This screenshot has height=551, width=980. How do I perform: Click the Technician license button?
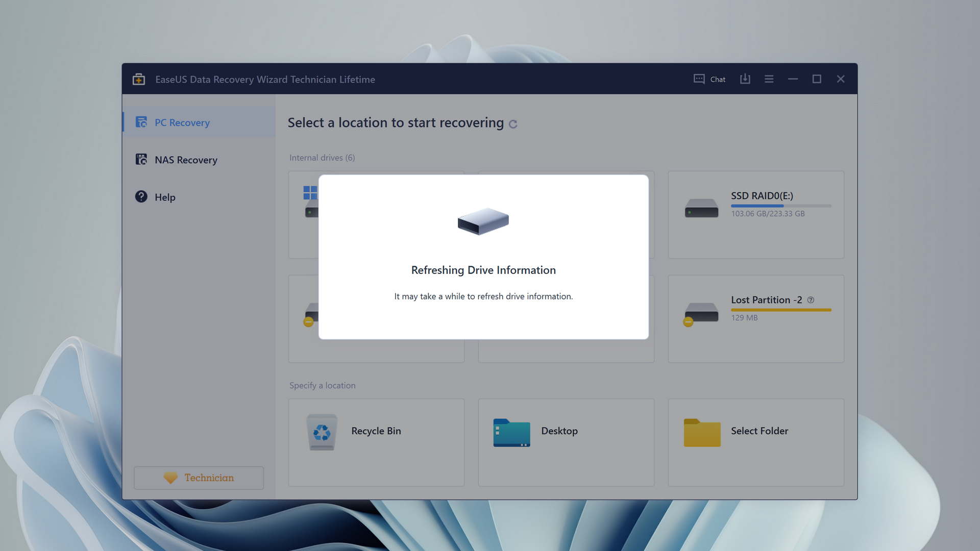[x=199, y=478]
